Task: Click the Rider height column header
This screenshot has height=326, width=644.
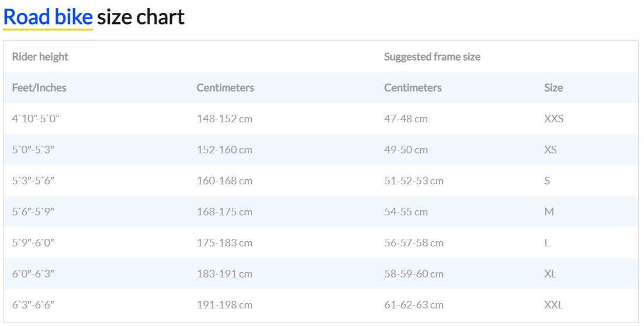Action: pyautogui.click(x=40, y=57)
